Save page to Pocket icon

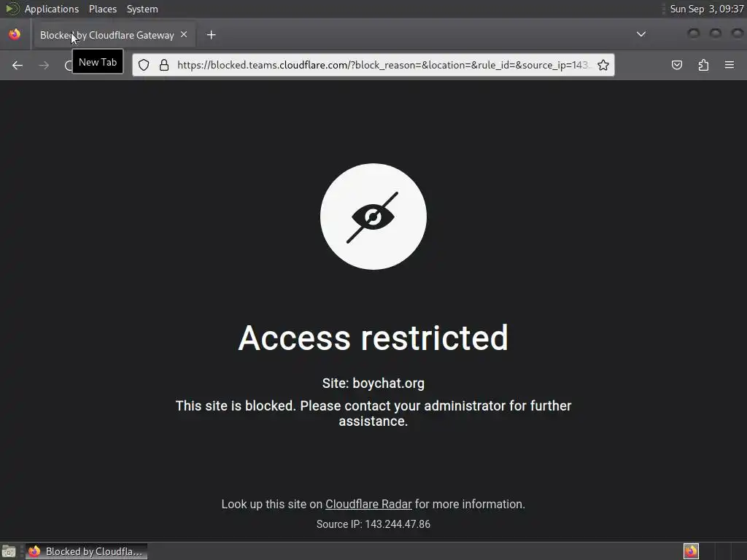click(676, 65)
